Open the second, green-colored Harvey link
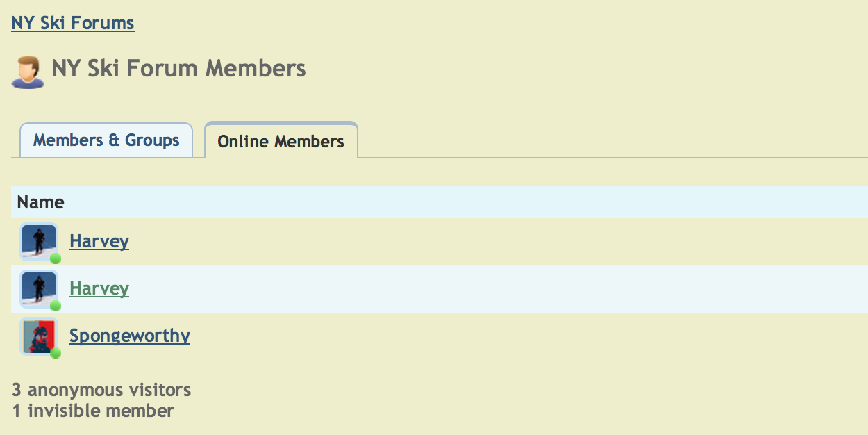The width and height of the screenshot is (868, 435). coord(99,288)
